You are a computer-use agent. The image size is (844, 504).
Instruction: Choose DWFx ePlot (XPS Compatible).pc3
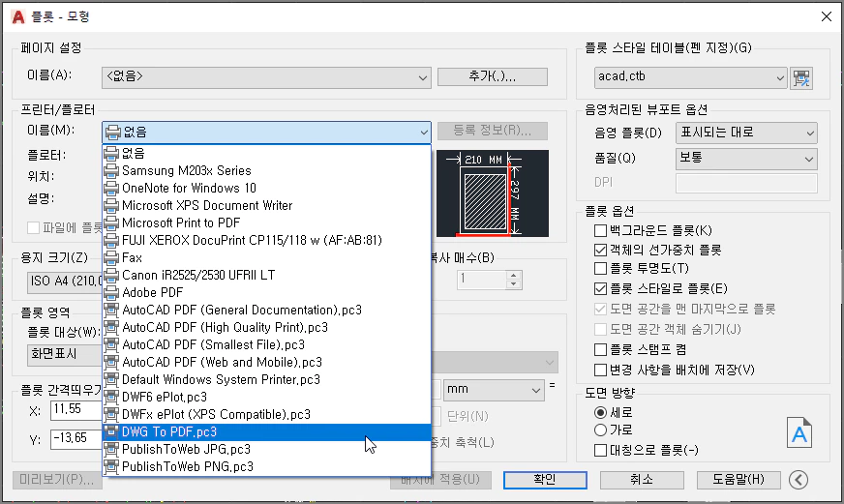point(267,414)
